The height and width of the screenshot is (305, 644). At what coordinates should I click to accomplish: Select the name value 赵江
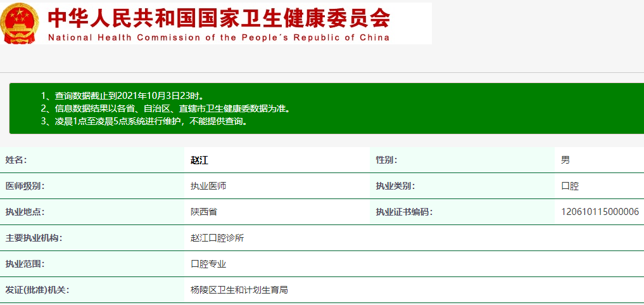[x=199, y=160]
